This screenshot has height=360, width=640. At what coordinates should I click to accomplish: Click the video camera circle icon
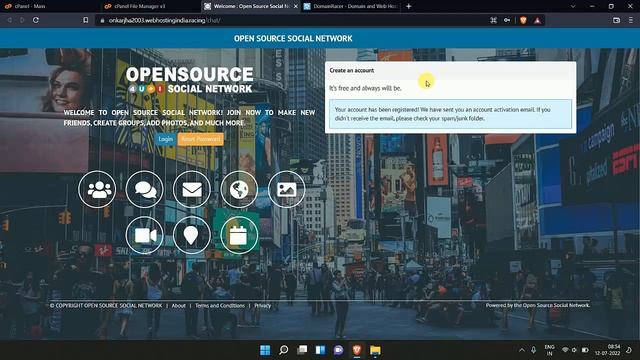tap(144, 235)
